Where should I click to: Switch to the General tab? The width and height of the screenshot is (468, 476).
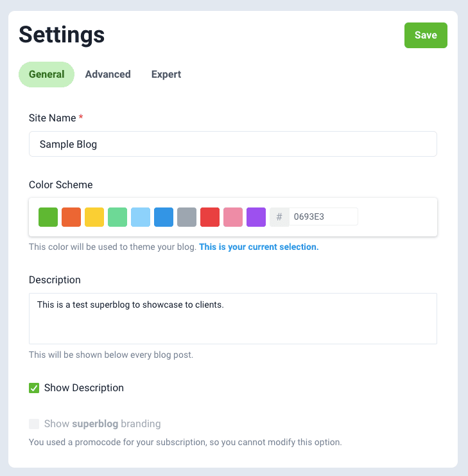46,75
